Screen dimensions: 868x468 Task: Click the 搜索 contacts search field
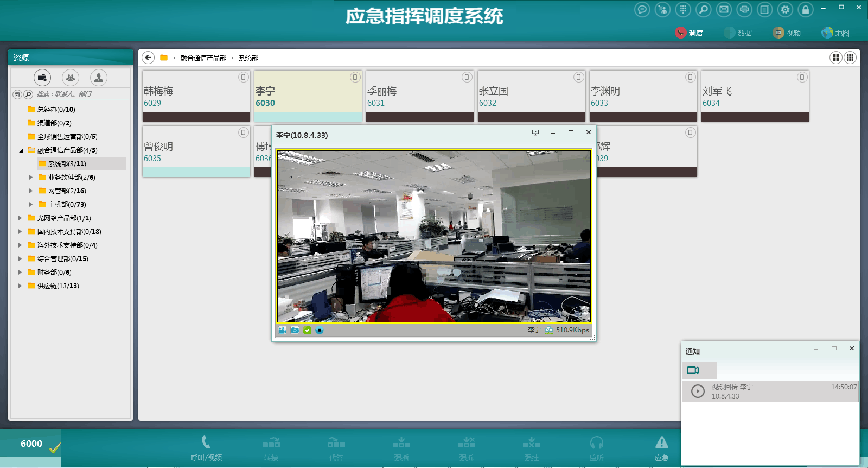pyautogui.click(x=76, y=94)
